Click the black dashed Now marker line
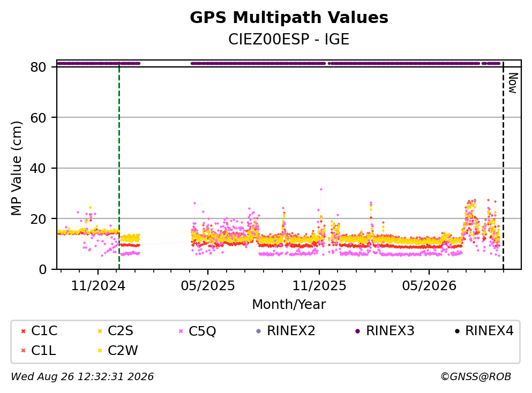 pyautogui.click(x=503, y=165)
